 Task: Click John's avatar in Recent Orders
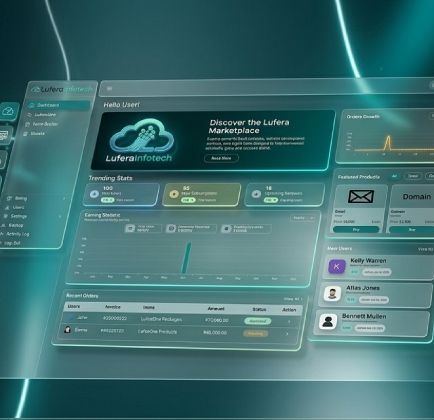click(x=70, y=318)
